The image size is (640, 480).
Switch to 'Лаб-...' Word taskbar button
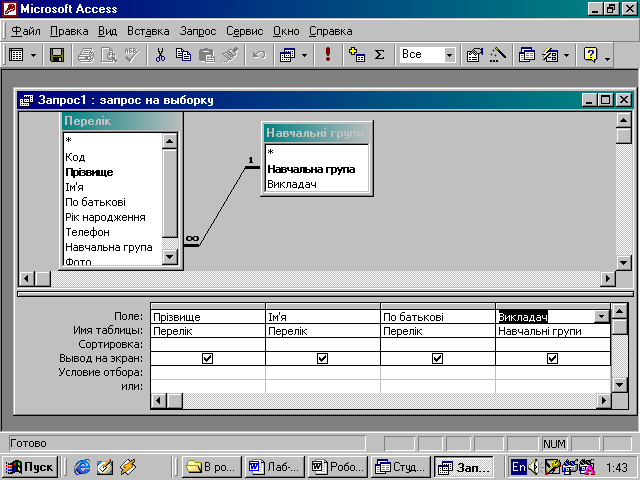click(275, 467)
